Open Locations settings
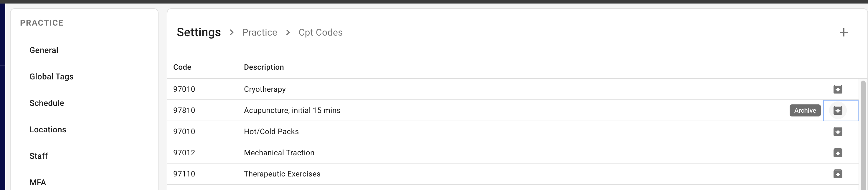The image size is (868, 190). (47, 129)
